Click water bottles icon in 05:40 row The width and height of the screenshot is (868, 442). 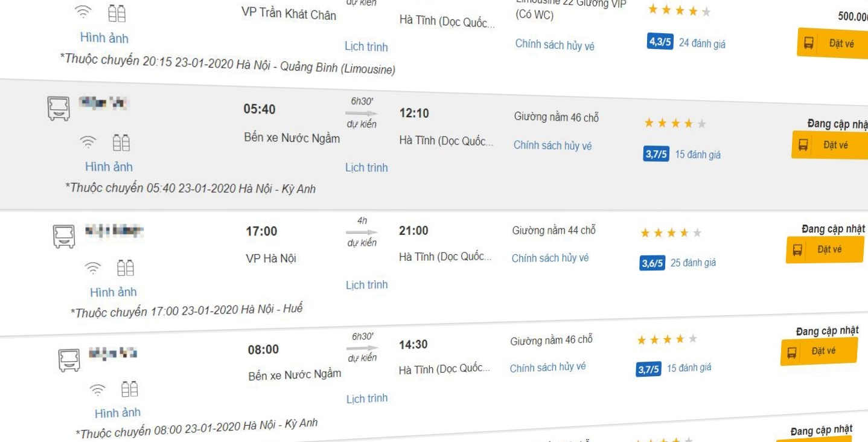click(121, 143)
